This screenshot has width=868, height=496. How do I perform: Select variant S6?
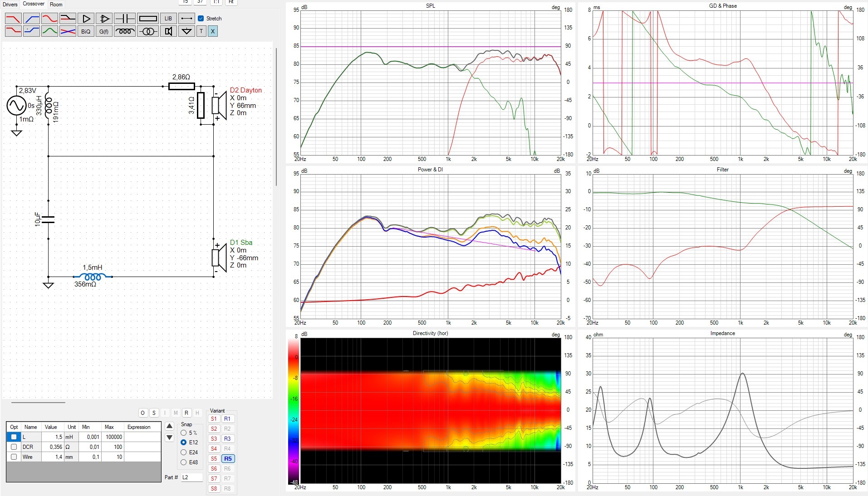[x=214, y=469]
